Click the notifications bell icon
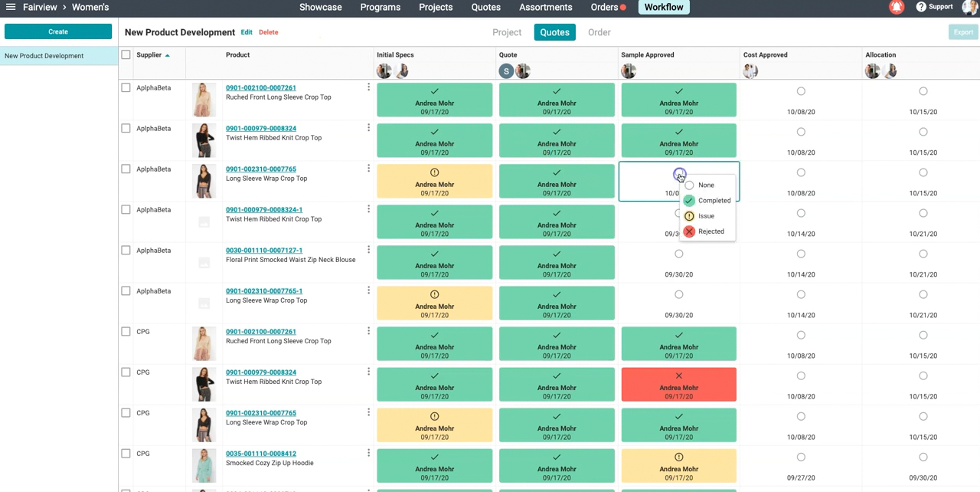Screen dimensions: 980x492 coord(897,7)
